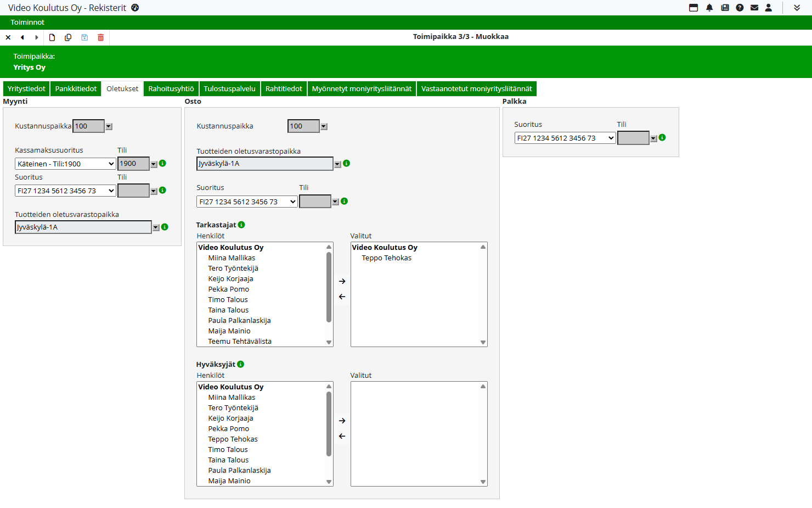The height and width of the screenshot is (508, 812).
Task: Go to previous record with left arrow
Action: [x=22, y=37]
